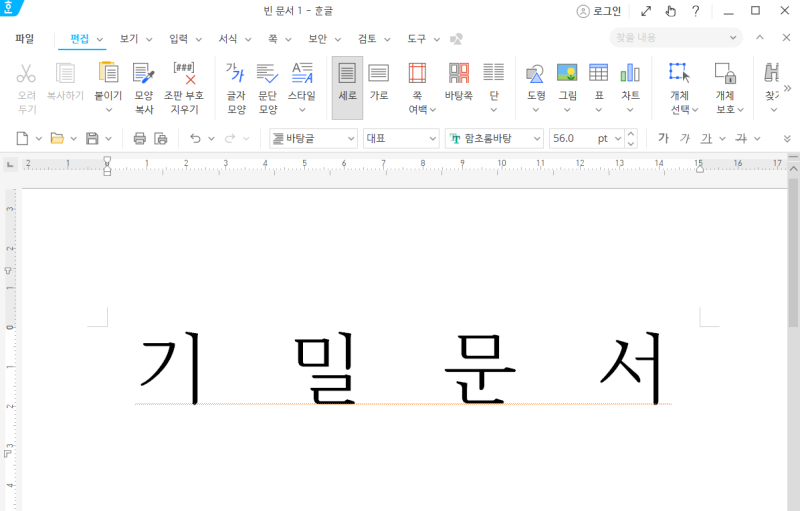Open the 검토 menu
The image size is (800, 511).
click(367, 39)
